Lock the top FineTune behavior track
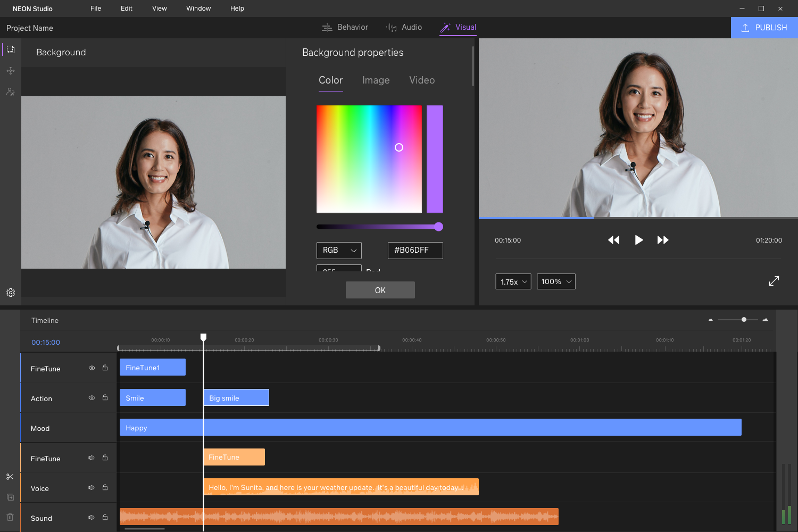Viewport: 798px width, 532px height. coord(105,368)
